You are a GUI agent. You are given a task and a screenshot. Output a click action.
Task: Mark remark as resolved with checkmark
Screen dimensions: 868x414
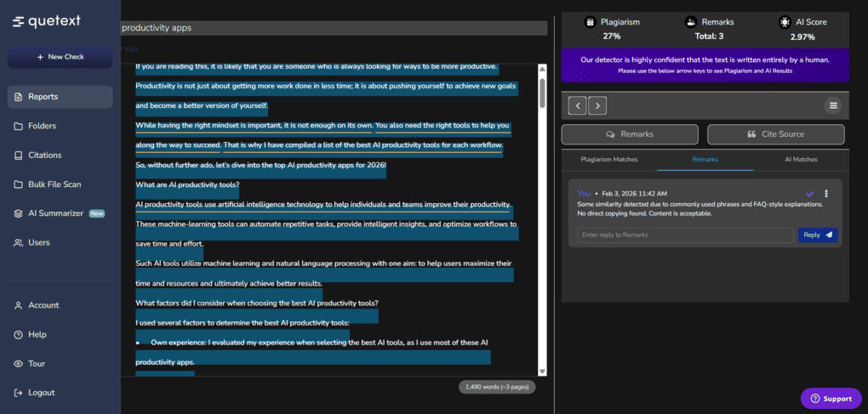coord(810,194)
